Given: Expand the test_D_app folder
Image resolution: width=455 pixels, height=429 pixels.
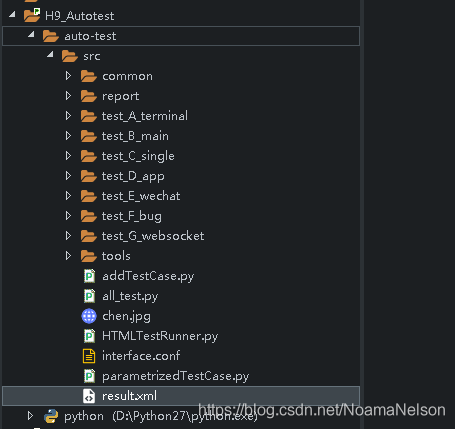Looking at the screenshot, I should tap(68, 176).
